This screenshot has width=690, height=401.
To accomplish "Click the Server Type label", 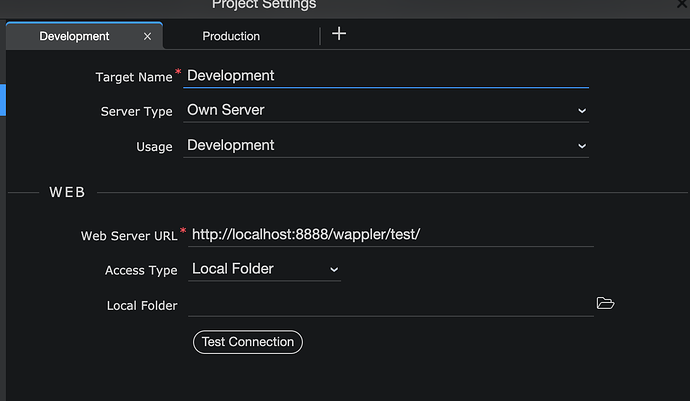I will coord(136,112).
